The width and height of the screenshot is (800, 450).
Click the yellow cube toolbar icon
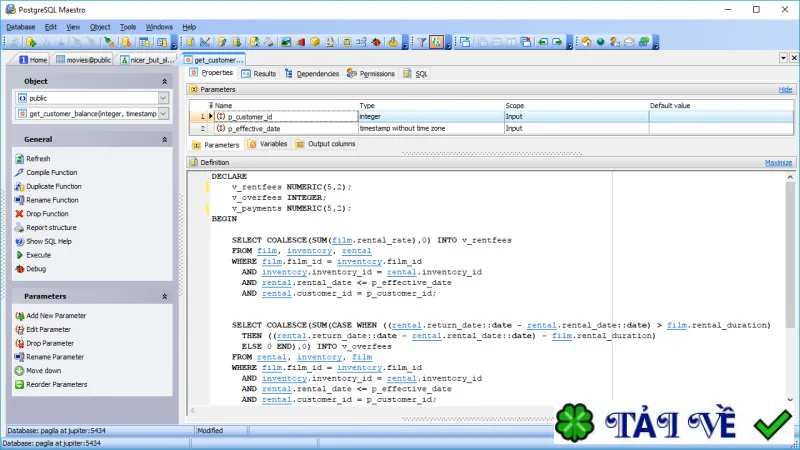pos(315,42)
